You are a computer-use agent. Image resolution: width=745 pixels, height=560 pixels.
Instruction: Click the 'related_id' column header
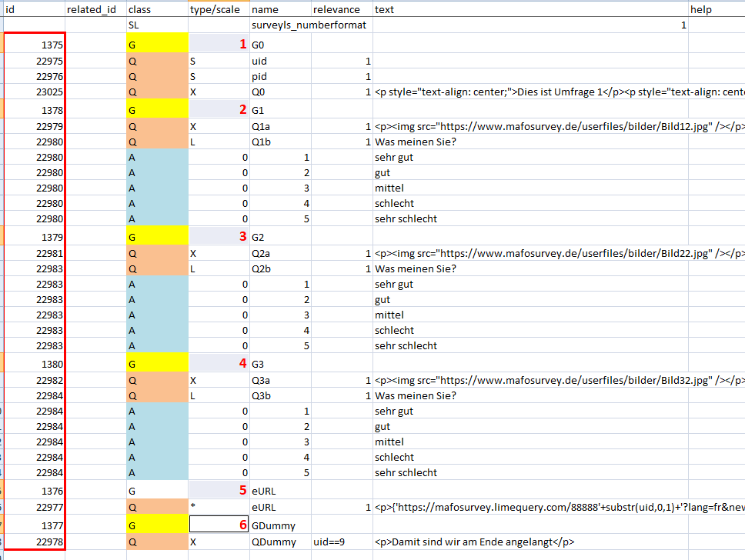94,9
